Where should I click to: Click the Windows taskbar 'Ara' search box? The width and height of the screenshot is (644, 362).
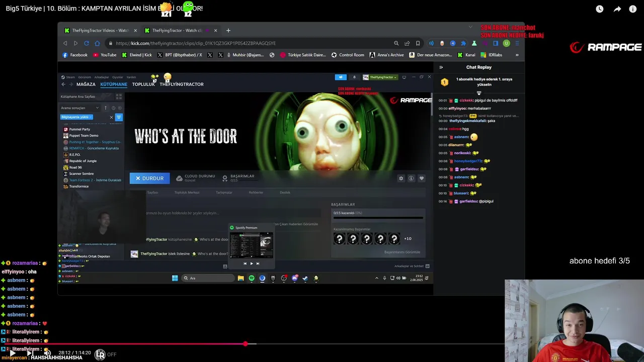(208, 278)
